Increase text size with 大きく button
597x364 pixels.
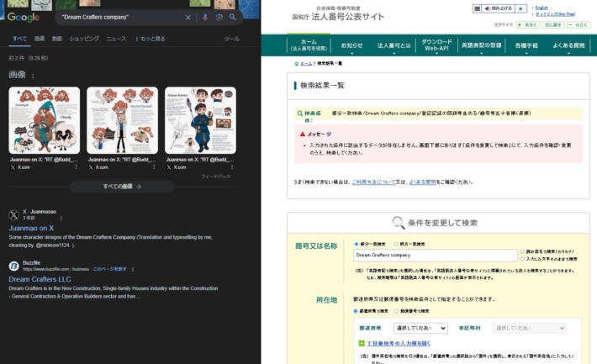527,25
